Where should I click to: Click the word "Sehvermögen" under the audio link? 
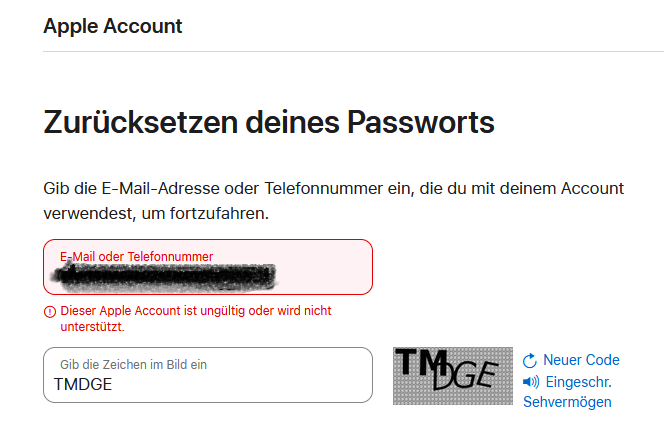coord(567,402)
